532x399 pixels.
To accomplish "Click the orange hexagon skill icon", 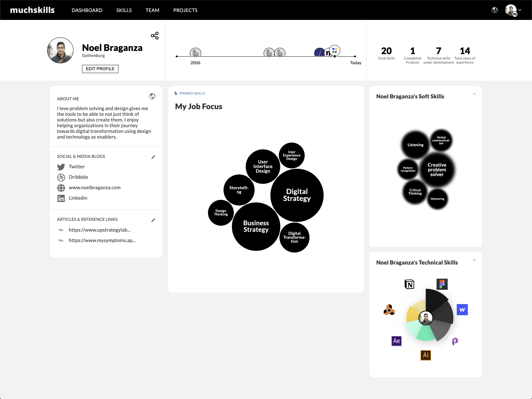I will [389, 310].
